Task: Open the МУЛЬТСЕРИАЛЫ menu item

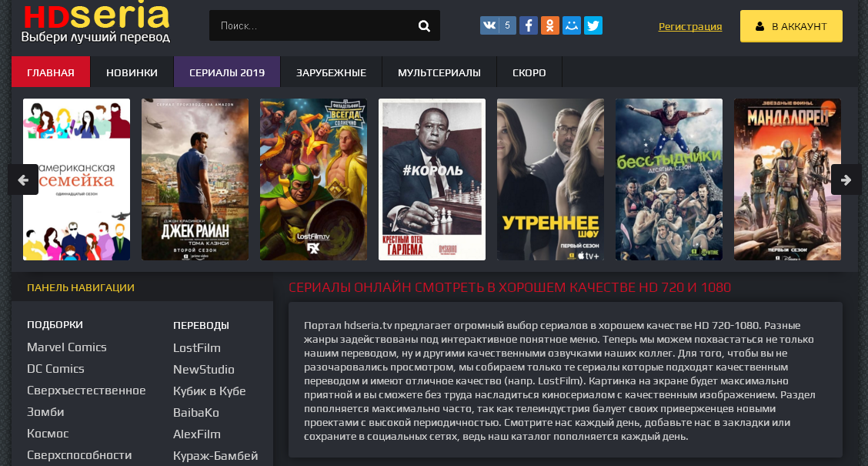Action: pos(439,72)
